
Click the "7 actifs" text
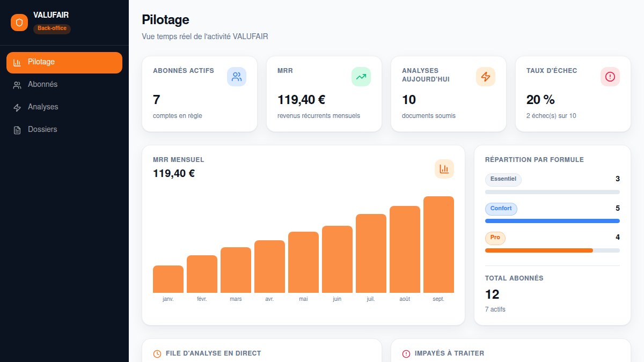pos(495,309)
